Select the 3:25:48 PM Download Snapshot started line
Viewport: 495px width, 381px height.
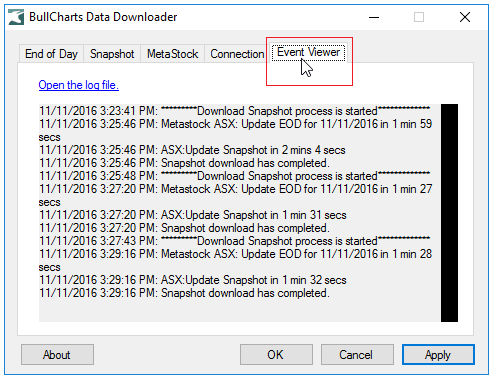(x=235, y=176)
